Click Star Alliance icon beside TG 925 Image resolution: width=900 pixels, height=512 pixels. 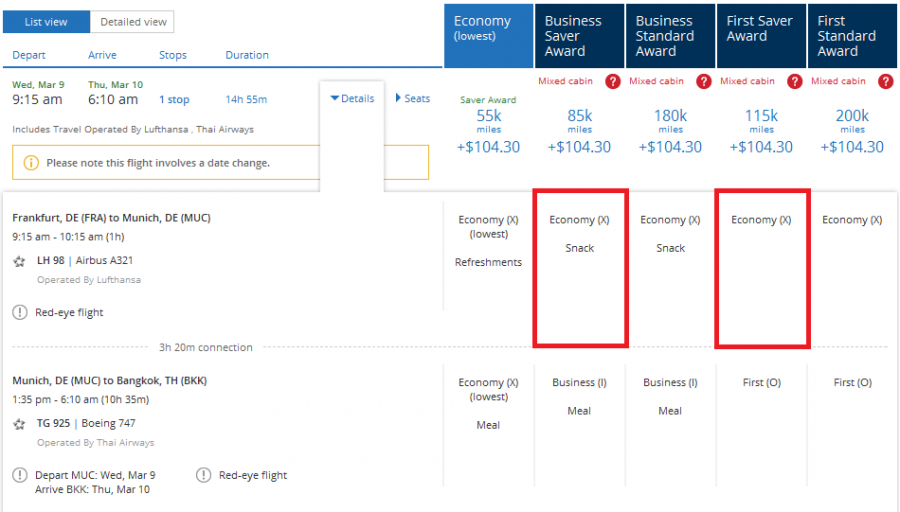click(20, 424)
